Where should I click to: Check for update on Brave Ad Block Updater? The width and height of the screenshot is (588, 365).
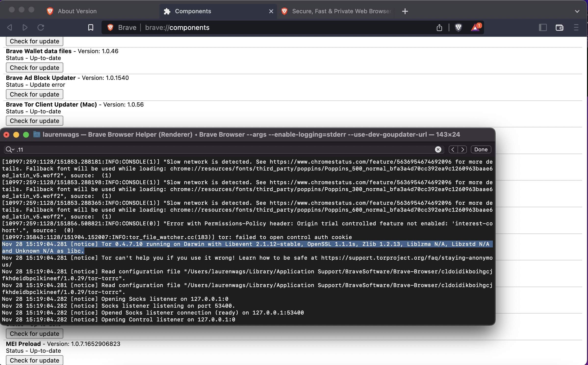coord(34,94)
